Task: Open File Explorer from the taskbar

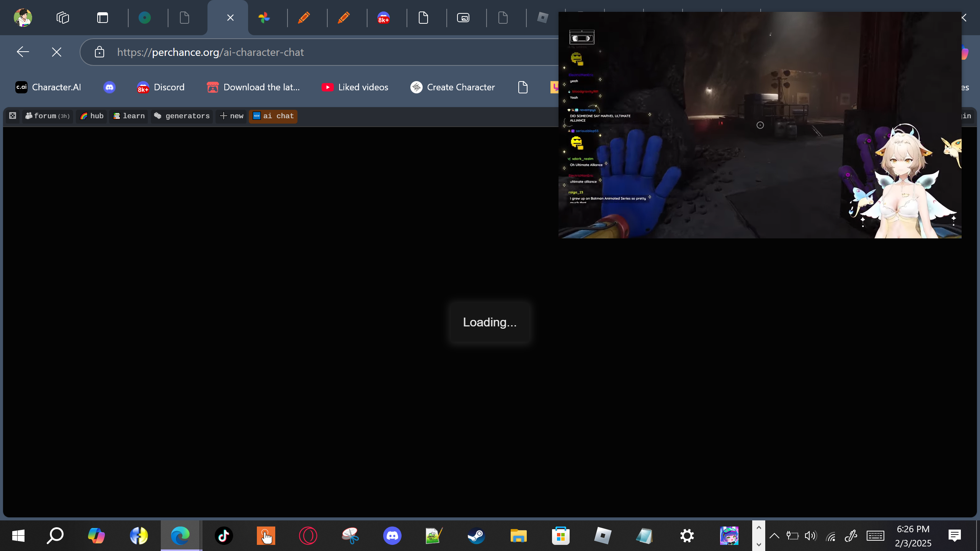Action: tap(519, 536)
